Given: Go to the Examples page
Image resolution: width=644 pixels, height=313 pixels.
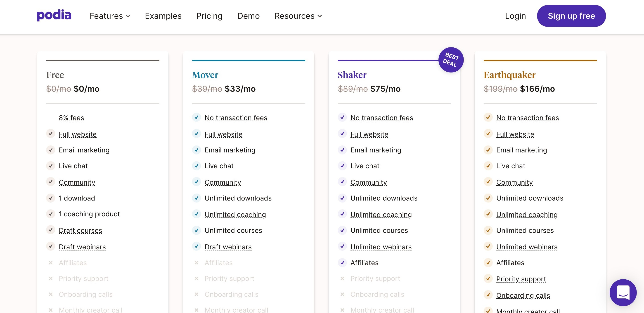Looking at the screenshot, I should coord(163,16).
